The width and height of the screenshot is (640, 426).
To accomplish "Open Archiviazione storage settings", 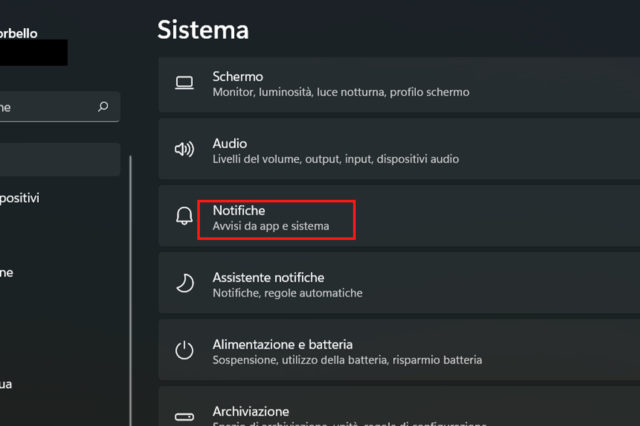I will [400, 412].
